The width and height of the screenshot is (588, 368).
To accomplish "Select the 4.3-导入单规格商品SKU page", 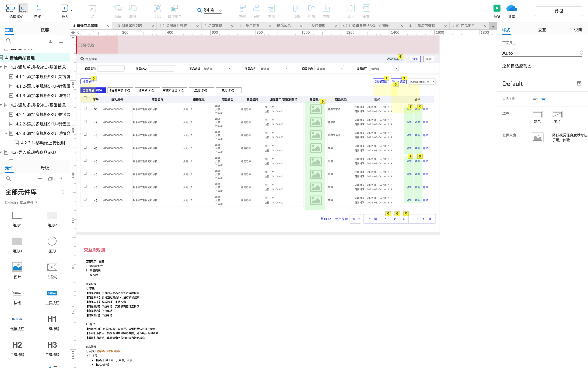I will [33, 152].
